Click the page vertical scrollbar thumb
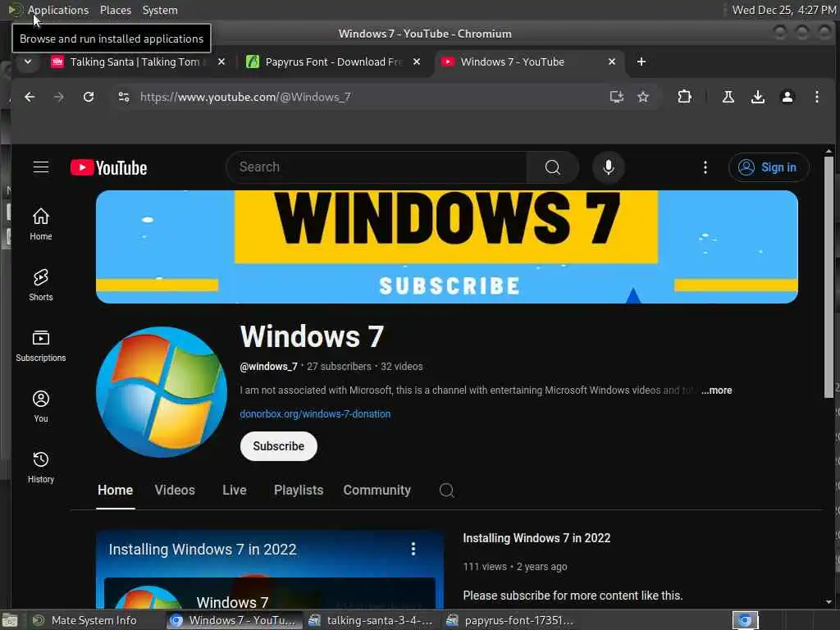This screenshot has width=840, height=630. [829, 276]
